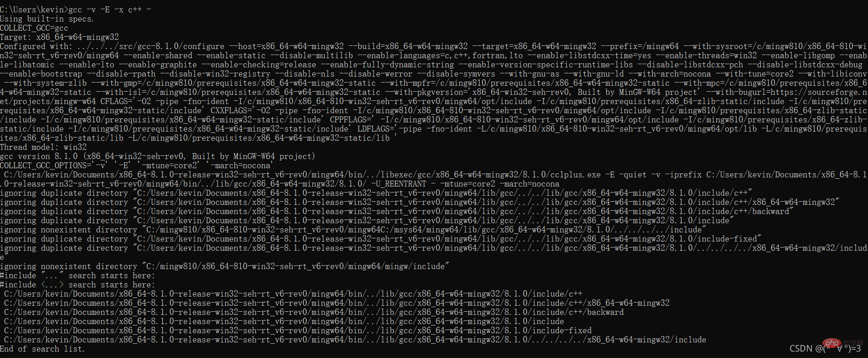Click the search path ending in include-fixed
This screenshot has width=868, height=358.
pos(297,330)
